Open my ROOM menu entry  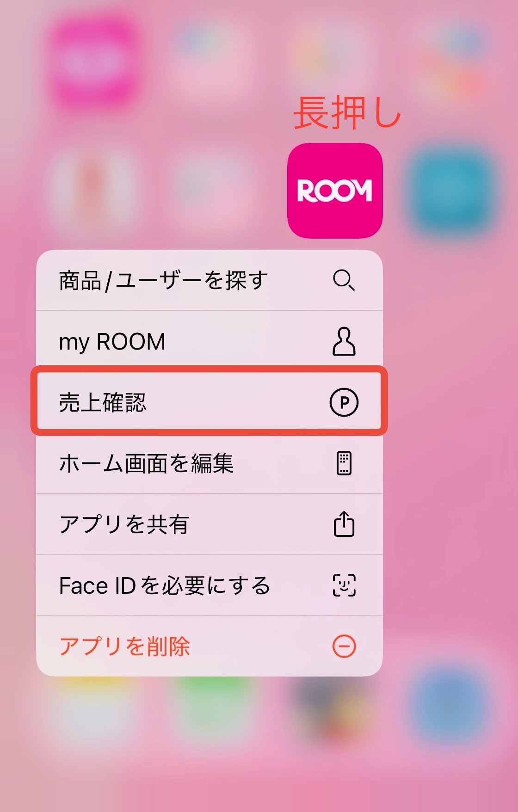click(210, 341)
